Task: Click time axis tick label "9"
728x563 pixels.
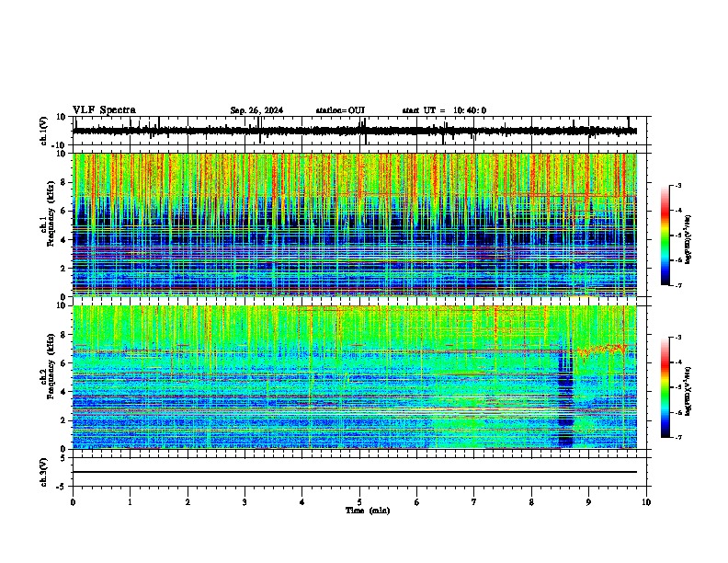Action: (588, 502)
